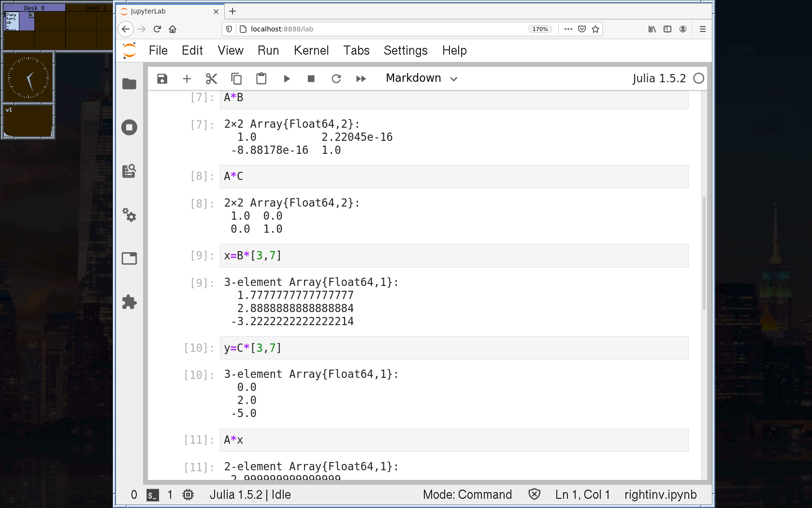Open the Extension Manager puzzle icon
This screenshot has width=812, height=508.
[x=129, y=302]
